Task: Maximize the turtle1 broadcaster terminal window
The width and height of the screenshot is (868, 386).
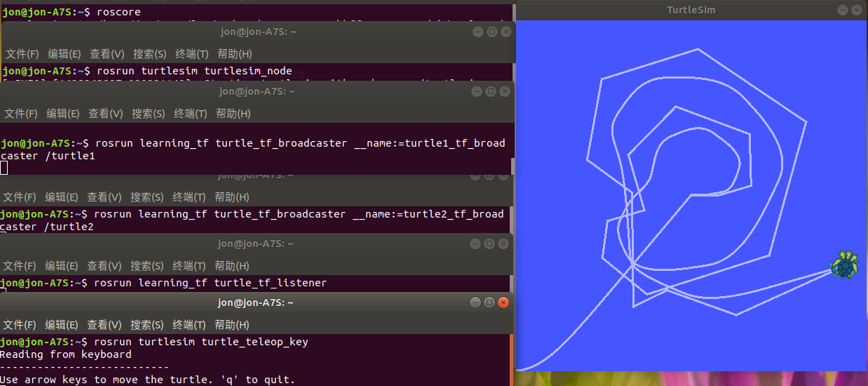Action: pos(491,91)
